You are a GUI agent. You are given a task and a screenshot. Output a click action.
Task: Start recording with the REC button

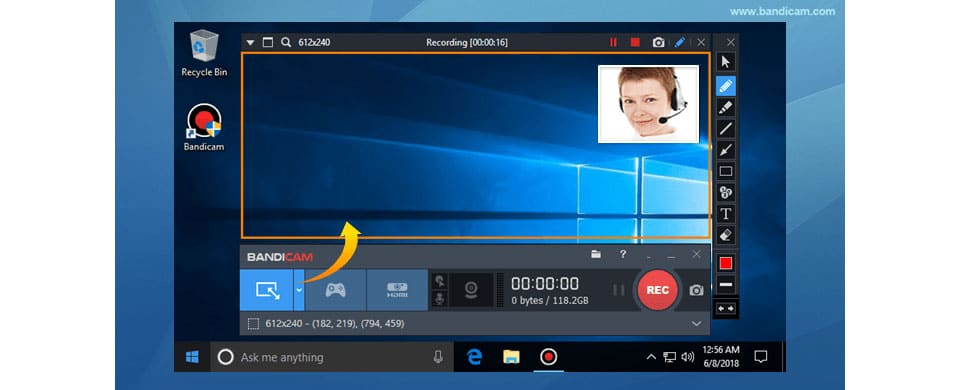pyautogui.click(x=657, y=290)
